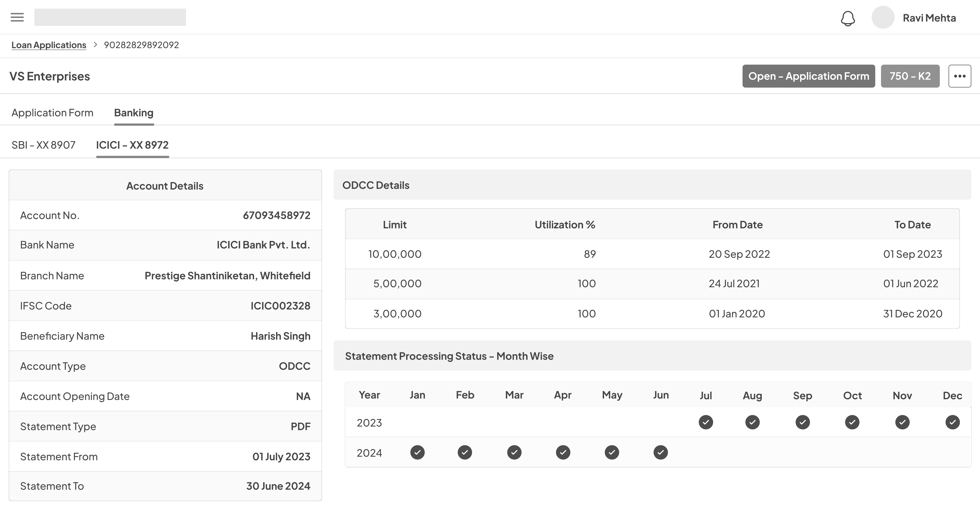Open the hamburger navigation menu
The image size is (980, 517).
(17, 17)
